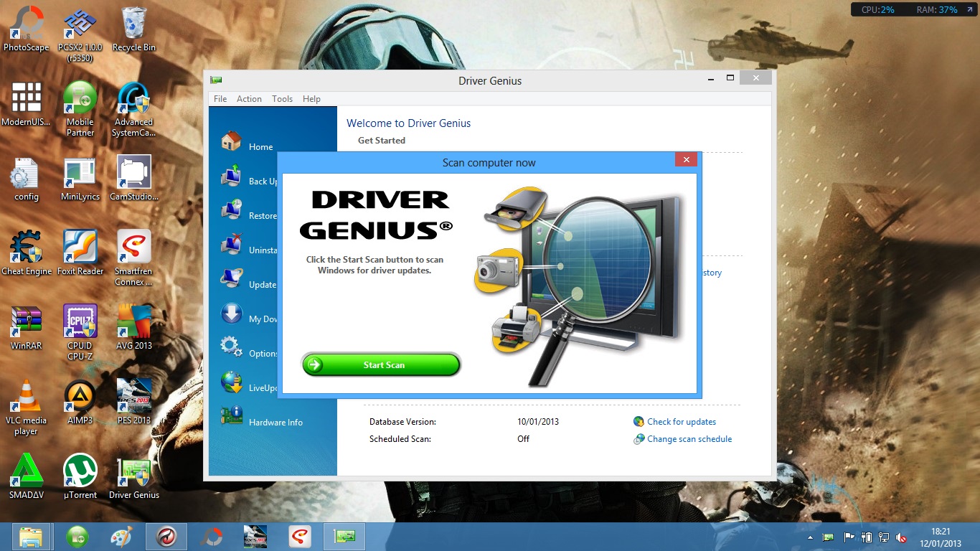Image resolution: width=980 pixels, height=551 pixels.
Task: Open the Restore section icon in sidebar
Action: point(232,210)
